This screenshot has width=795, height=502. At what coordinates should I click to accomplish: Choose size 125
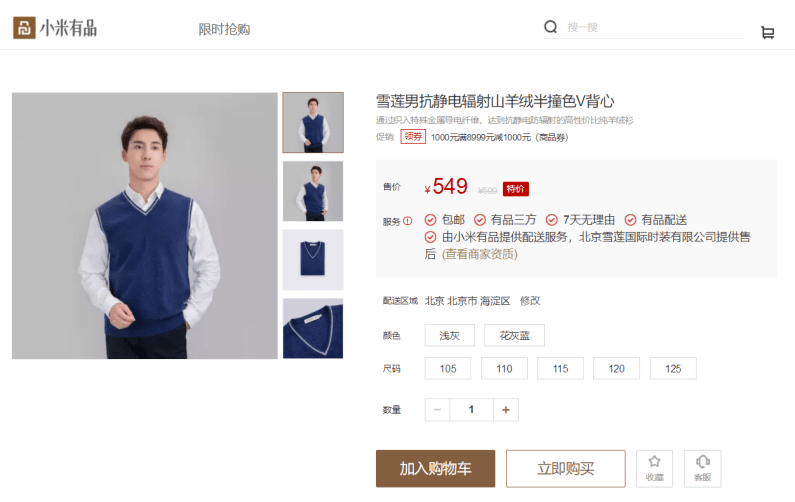point(673,369)
